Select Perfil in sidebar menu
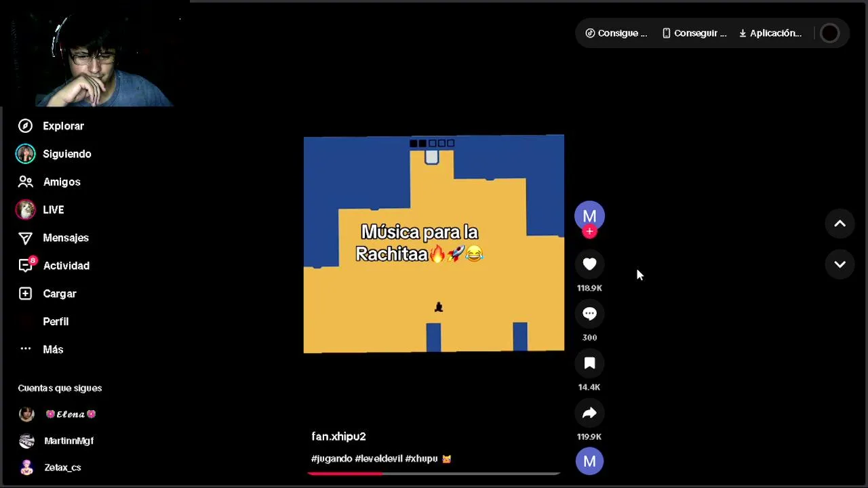 pos(56,321)
